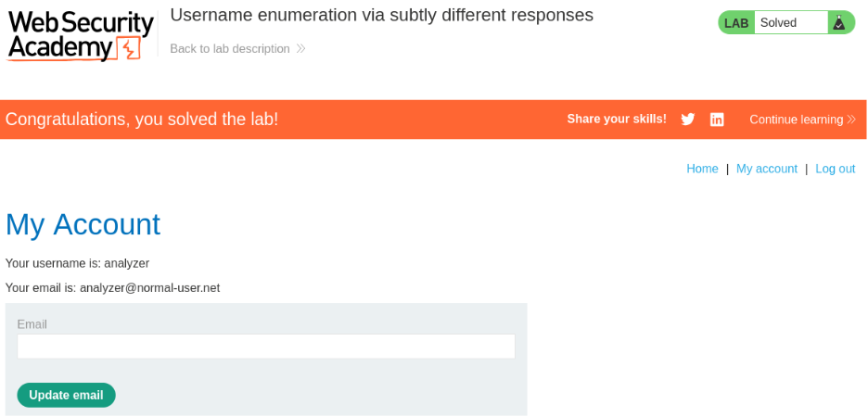Click the Solved lab status box
This screenshot has height=417, width=868.
(x=790, y=23)
